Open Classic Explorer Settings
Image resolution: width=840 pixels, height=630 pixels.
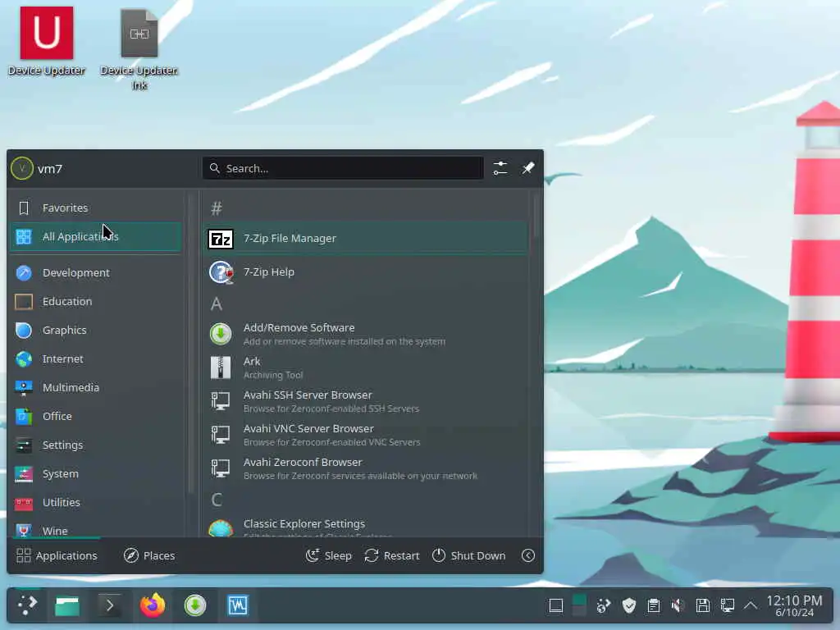[x=366, y=526]
